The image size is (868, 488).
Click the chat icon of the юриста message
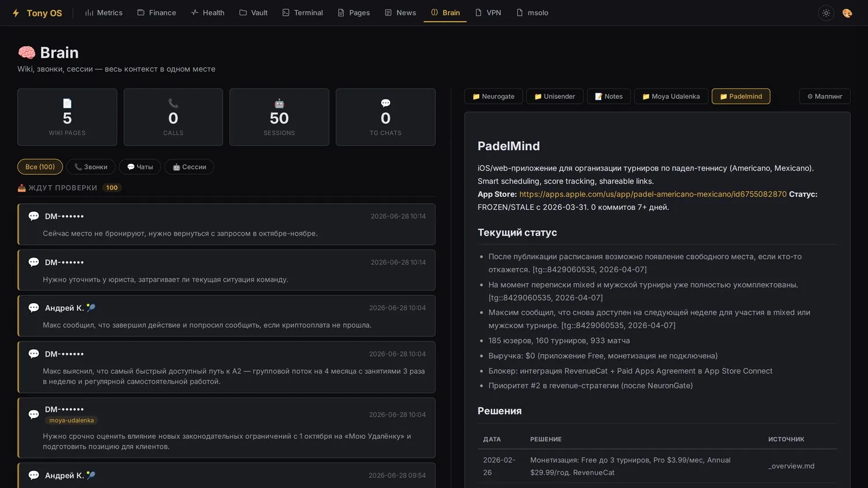pos(34,262)
